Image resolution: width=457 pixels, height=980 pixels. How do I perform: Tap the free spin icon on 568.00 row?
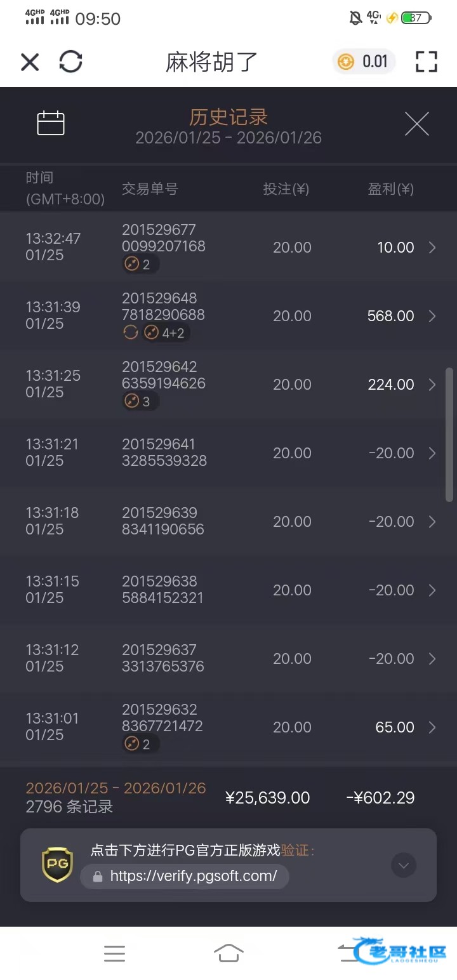[x=131, y=333]
